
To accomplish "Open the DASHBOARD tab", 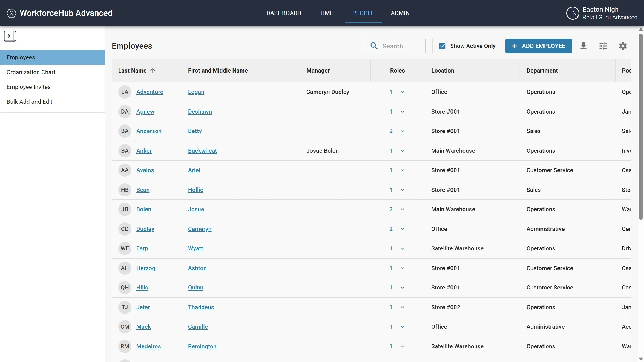I will point(284,13).
